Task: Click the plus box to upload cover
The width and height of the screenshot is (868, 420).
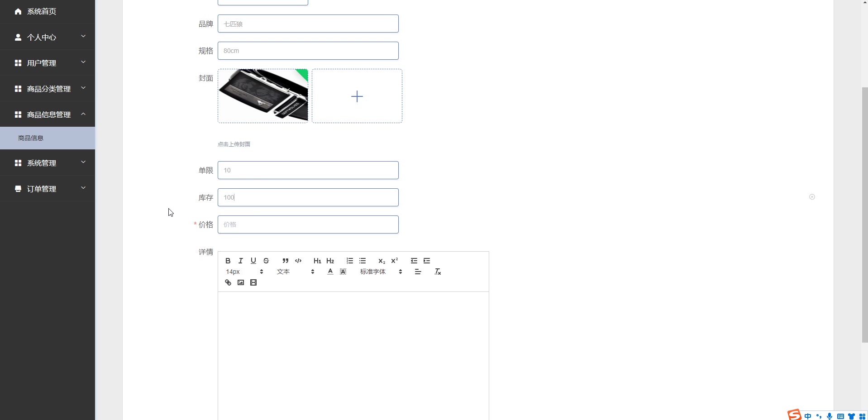Action: 357,96
